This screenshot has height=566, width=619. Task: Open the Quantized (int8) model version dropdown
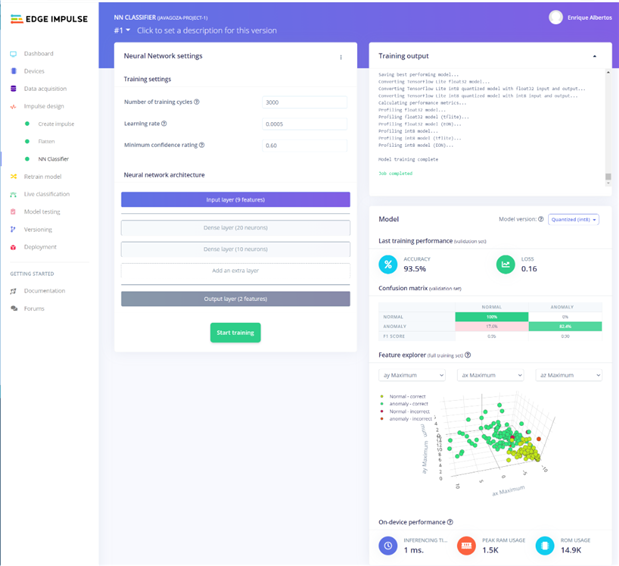(x=573, y=219)
